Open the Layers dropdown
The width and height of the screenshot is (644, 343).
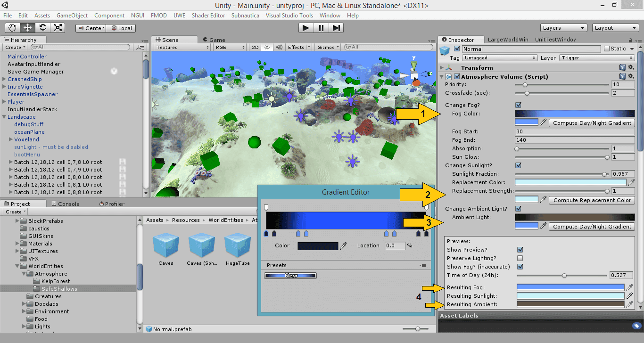[563, 28]
